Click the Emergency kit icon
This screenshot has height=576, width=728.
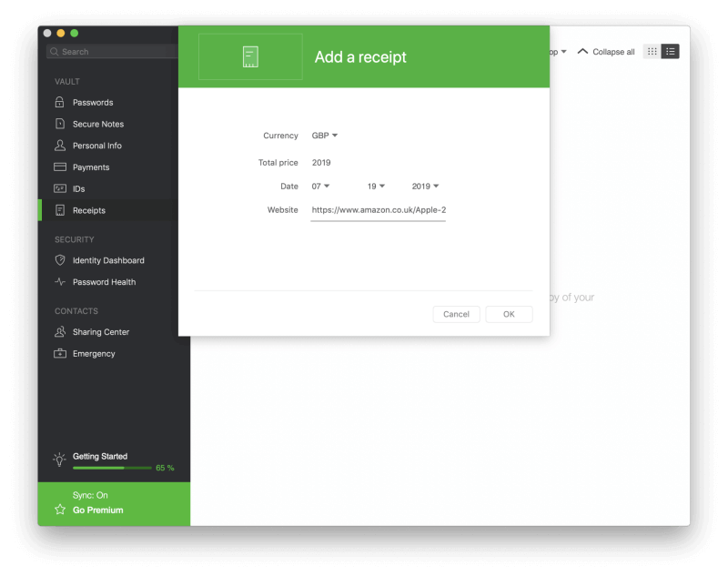(60, 353)
